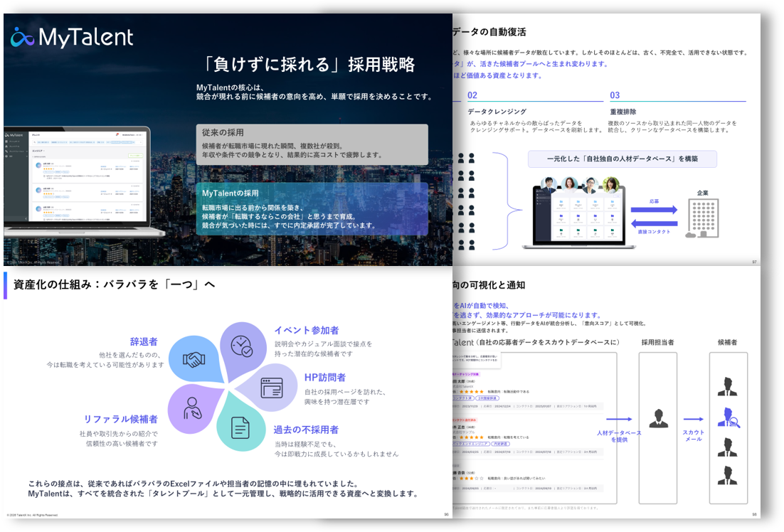The height and width of the screenshot is (532, 784).
Task: Select the browser window icon for HP訪問者
Action: [271, 388]
